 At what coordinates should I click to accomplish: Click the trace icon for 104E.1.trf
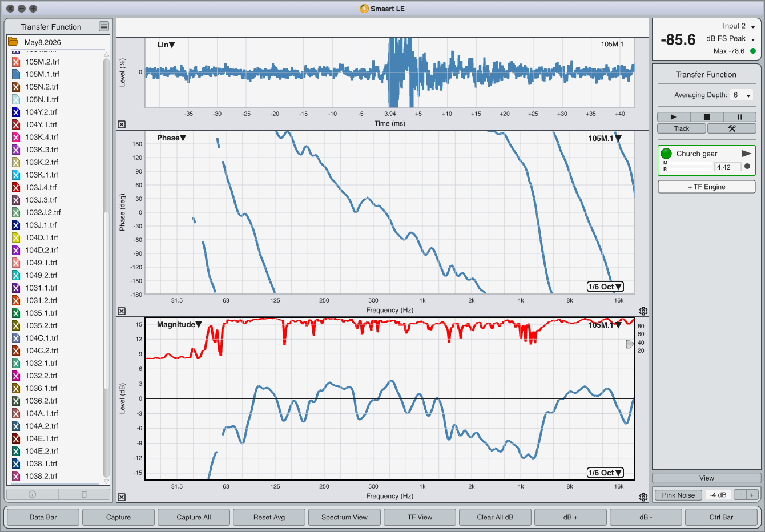(16, 438)
